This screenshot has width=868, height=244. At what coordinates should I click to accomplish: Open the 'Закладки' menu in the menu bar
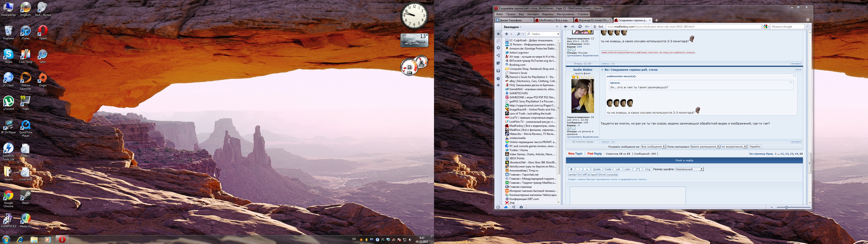click(533, 14)
